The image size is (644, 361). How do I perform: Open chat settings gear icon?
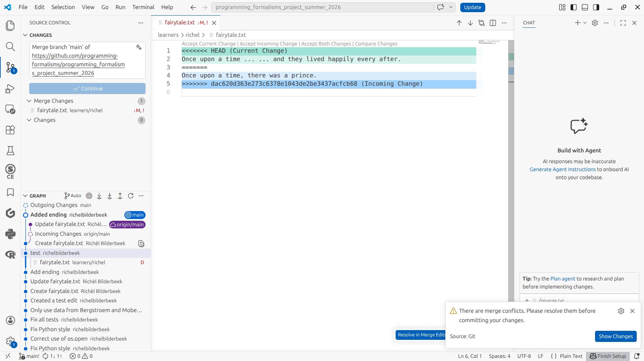[x=595, y=23]
